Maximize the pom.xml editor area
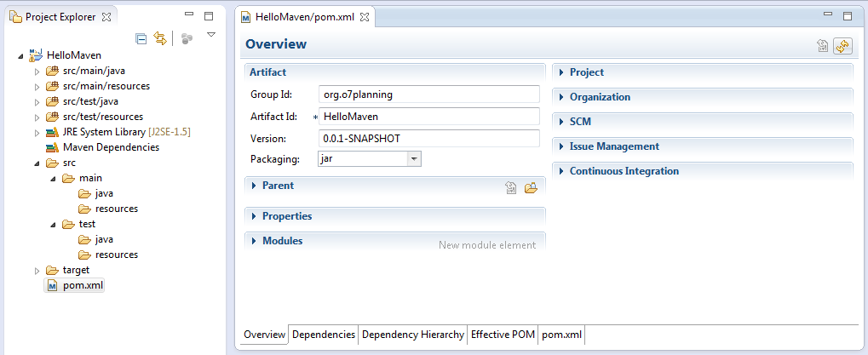 pos(848,16)
